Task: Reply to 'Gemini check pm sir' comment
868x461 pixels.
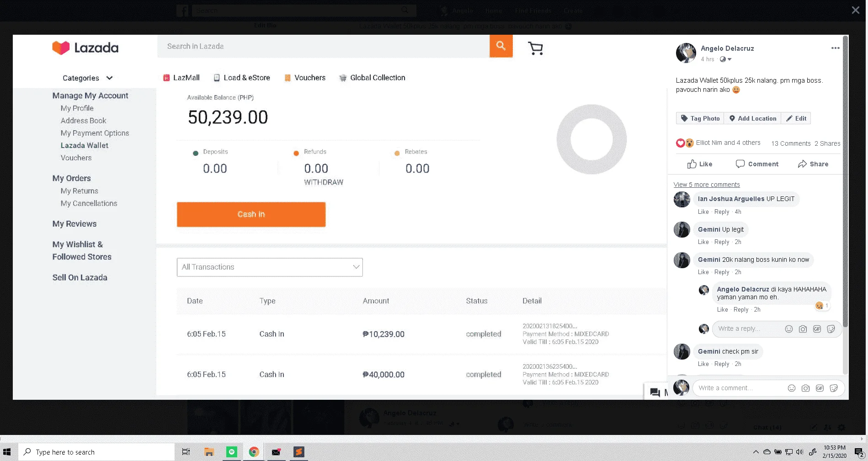Action: tap(722, 364)
